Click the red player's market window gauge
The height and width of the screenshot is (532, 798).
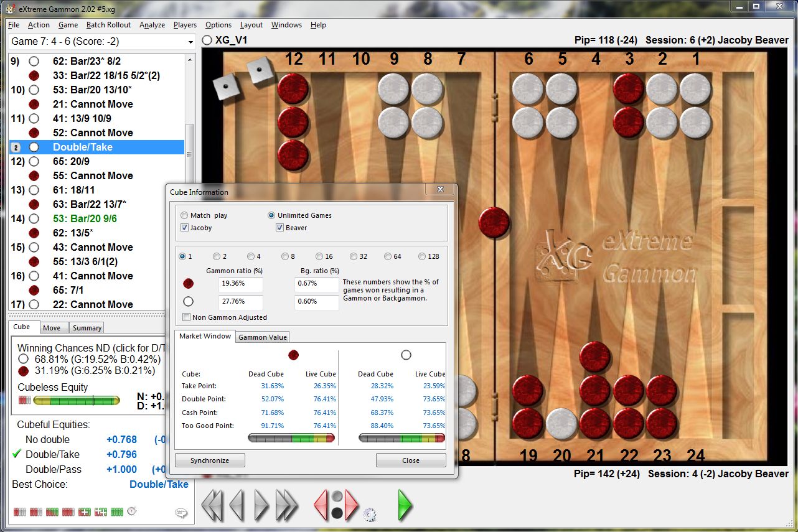tap(291, 438)
